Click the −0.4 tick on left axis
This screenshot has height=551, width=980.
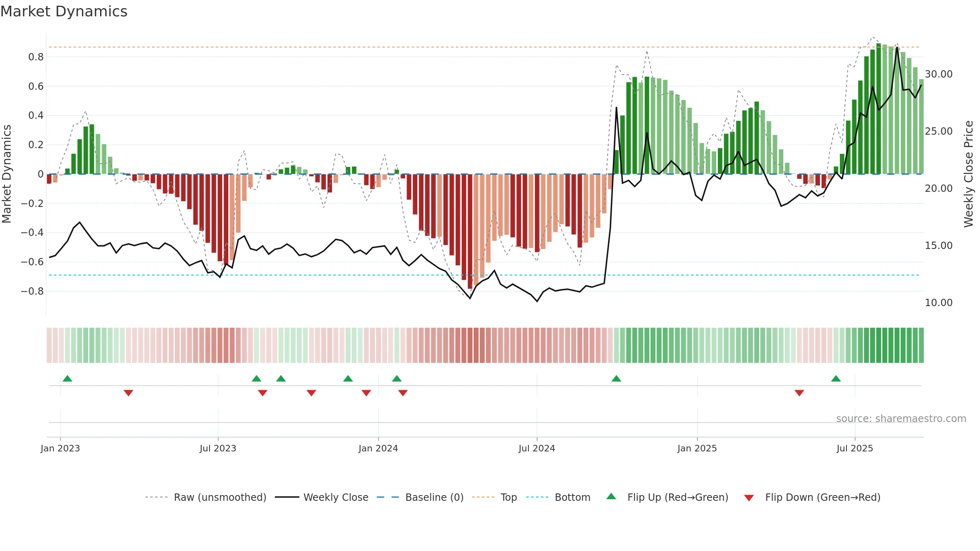coord(32,233)
